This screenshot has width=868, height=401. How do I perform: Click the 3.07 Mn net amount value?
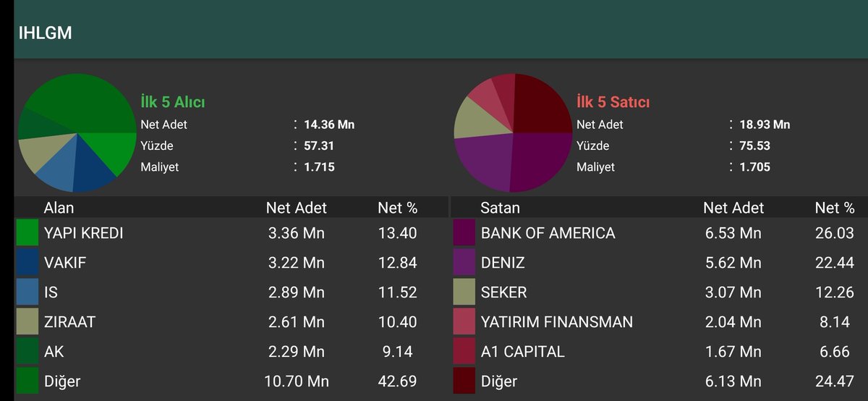pyautogui.click(x=733, y=292)
